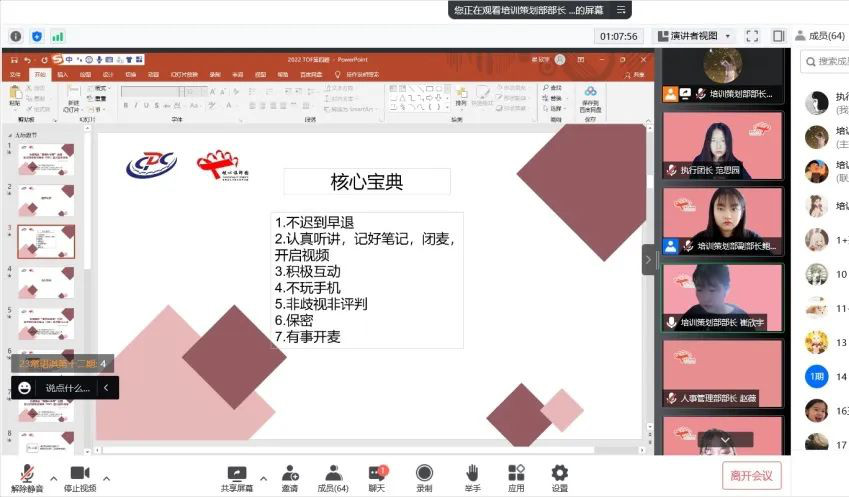This screenshot has height=497, width=849.
Task: Open 共享屏幕 screen sharing
Action: click(237, 474)
